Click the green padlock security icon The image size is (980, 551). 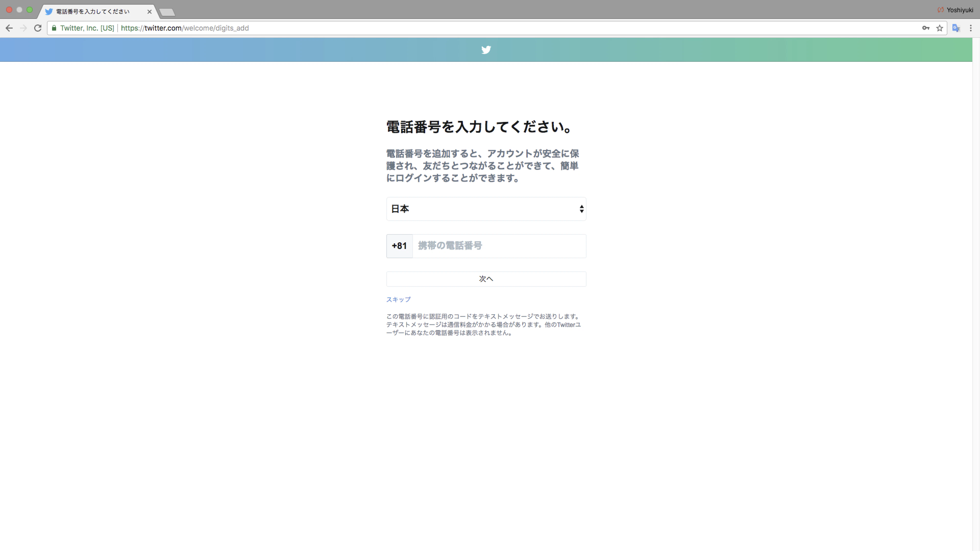[54, 28]
